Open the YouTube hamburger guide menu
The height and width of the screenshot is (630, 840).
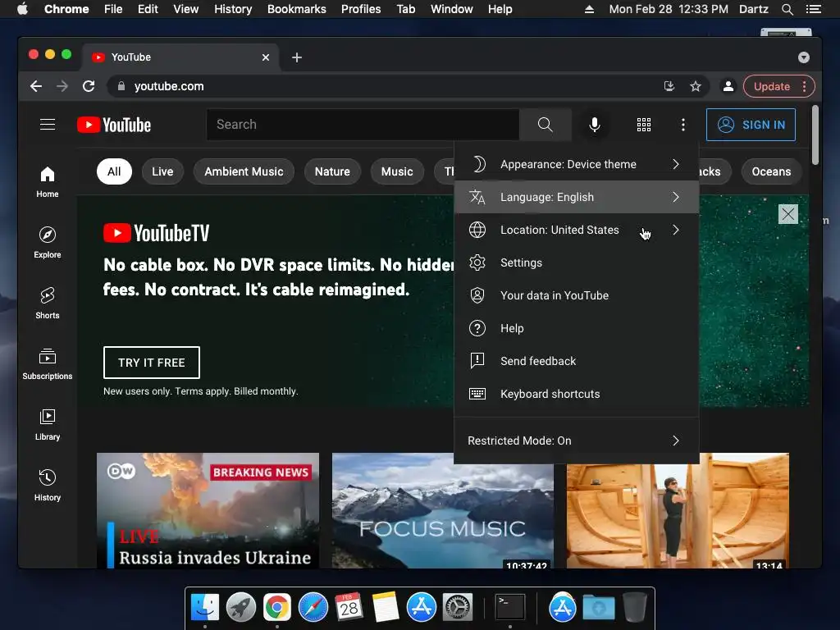pos(47,125)
